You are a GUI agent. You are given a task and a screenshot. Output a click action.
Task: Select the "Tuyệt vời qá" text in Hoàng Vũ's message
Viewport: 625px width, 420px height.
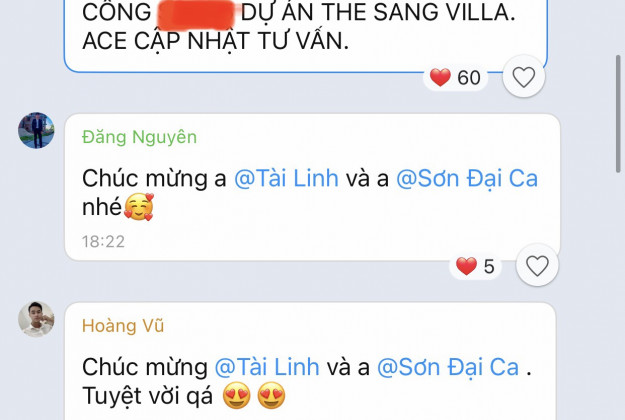click(x=147, y=396)
